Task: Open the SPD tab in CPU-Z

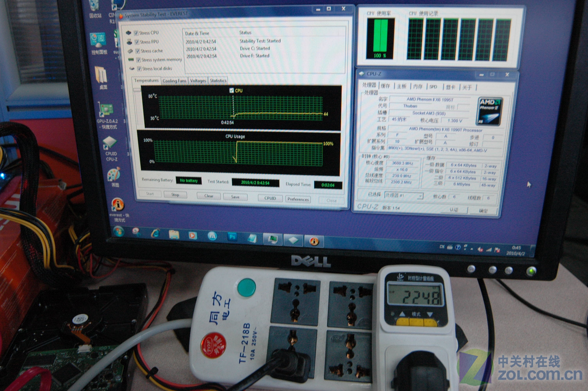Action: (x=433, y=87)
